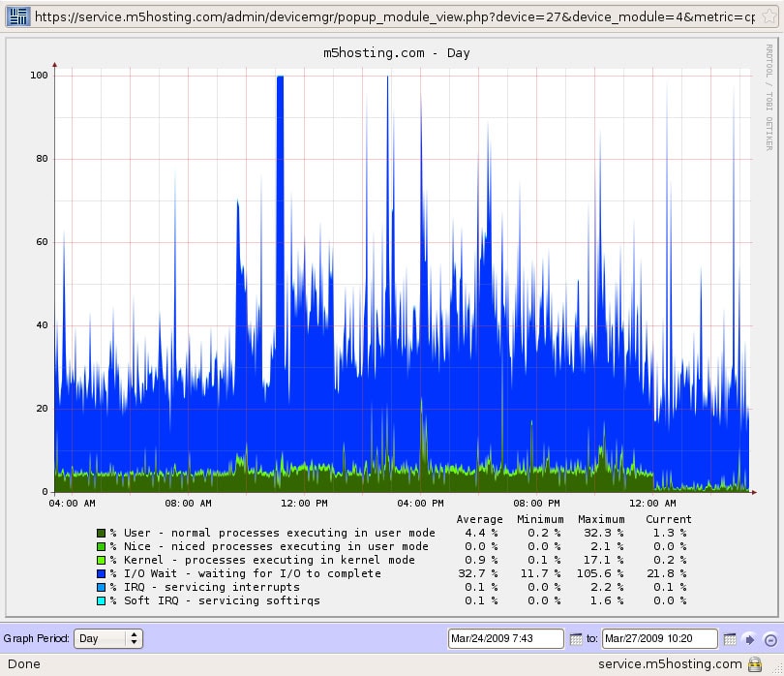Click the start date field Mar/24/2009 7:43

pyautogui.click(x=505, y=638)
